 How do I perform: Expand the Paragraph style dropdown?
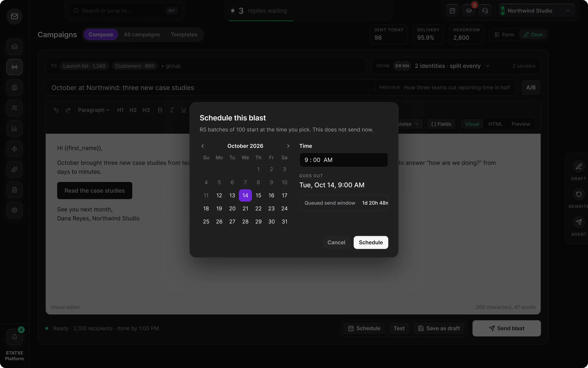pos(94,110)
